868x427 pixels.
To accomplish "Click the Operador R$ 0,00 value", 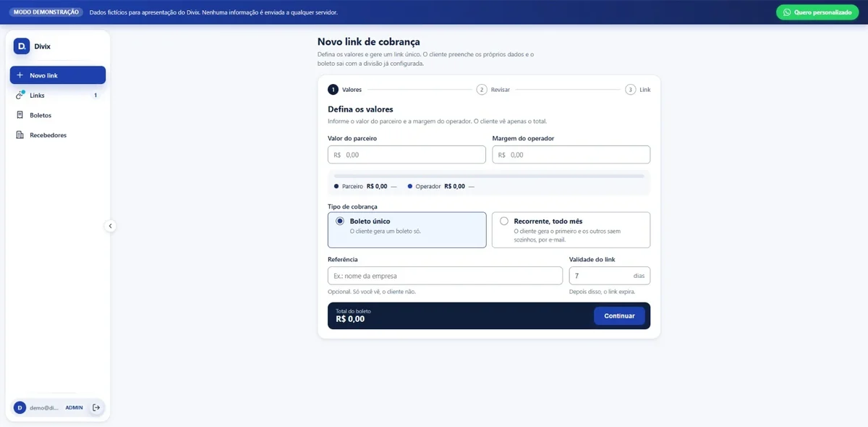I will tap(455, 186).
